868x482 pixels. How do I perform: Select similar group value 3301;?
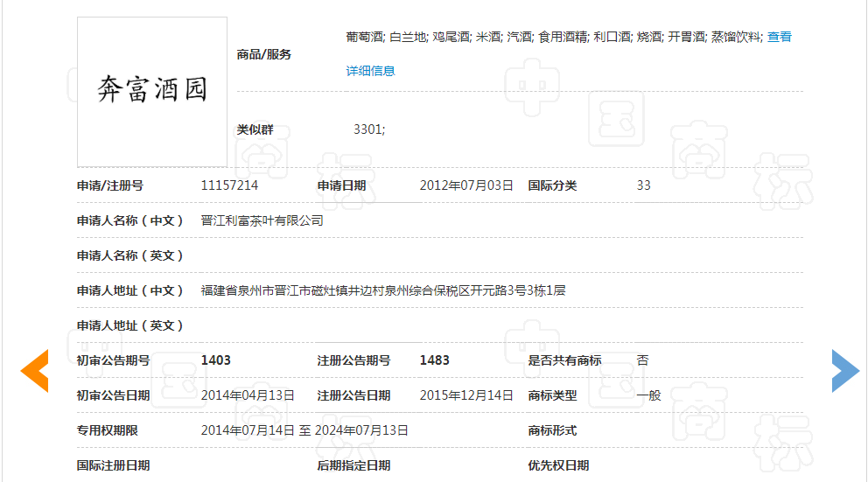tap(369, 129)
